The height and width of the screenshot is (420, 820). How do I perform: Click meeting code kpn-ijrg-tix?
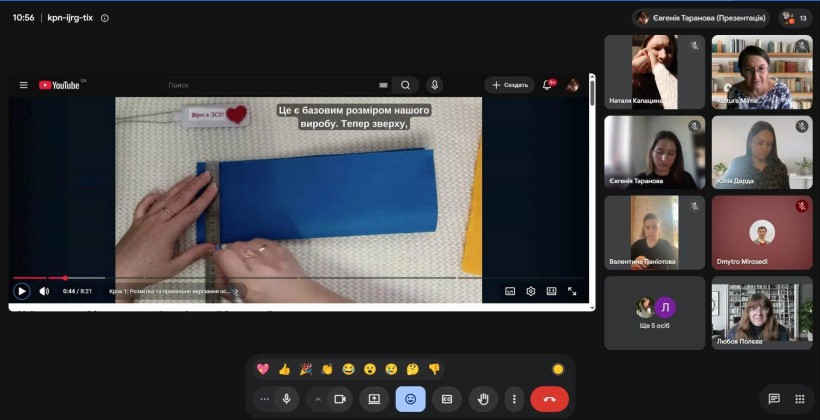tap(70, 18)
